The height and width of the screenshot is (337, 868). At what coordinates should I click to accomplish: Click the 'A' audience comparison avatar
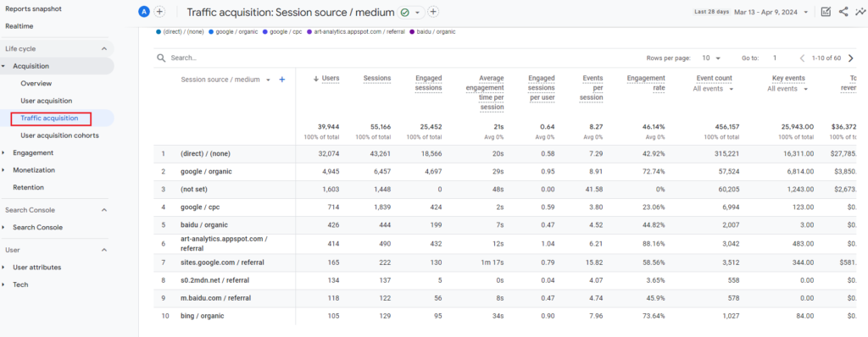pyautogui.click(x=144, y=12)
